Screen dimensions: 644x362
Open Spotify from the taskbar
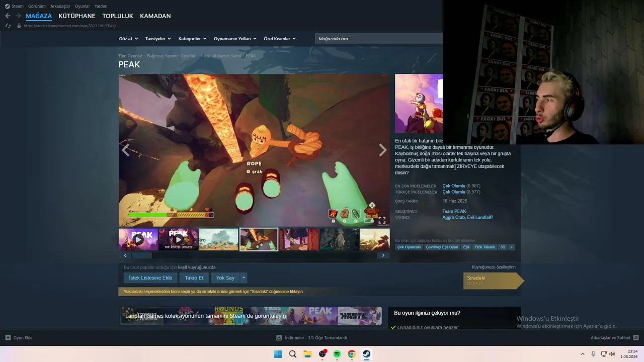(337, 354)
